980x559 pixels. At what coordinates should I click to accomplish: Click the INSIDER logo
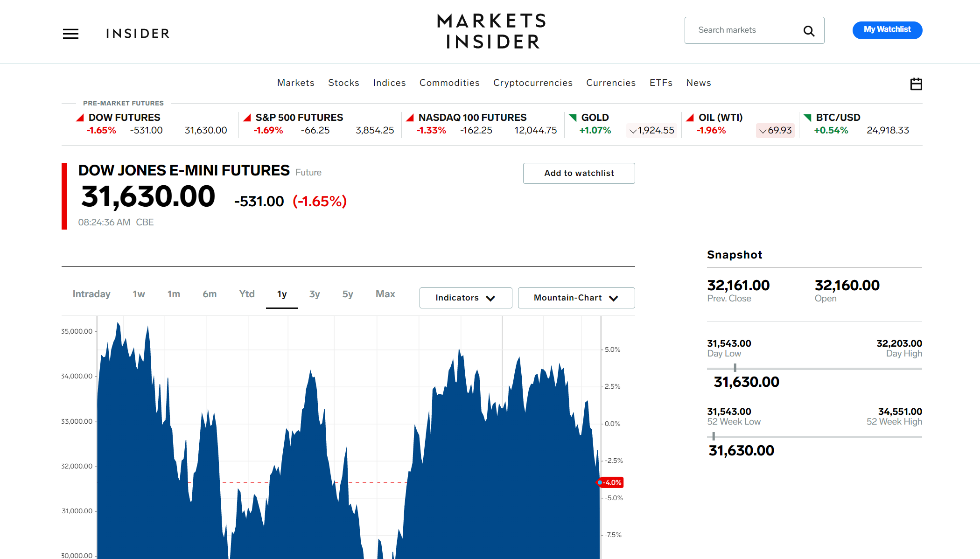[x=138, y=34]
